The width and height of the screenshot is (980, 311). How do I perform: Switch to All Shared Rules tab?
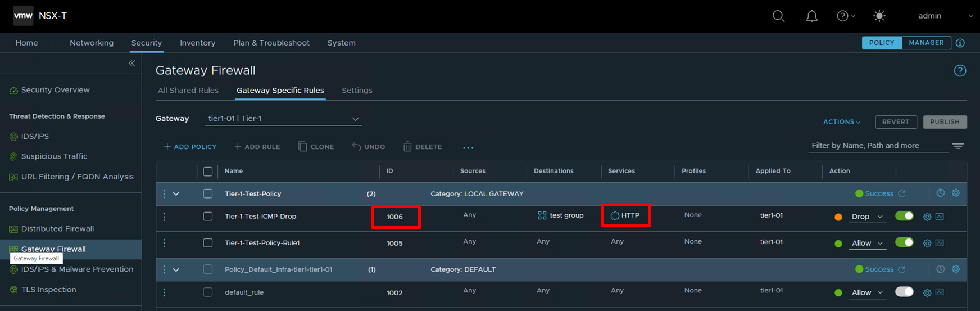coord(188,91)
